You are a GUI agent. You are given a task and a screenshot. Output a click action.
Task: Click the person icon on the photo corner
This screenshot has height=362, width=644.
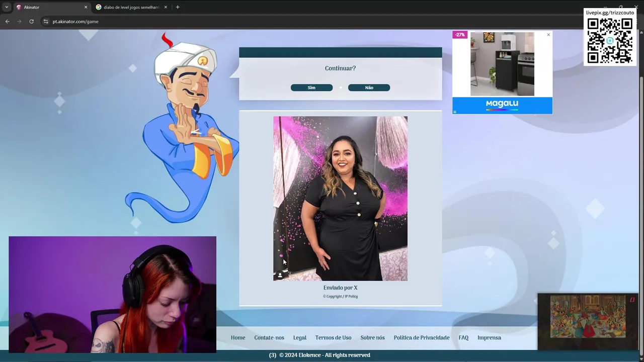[280, 275]
